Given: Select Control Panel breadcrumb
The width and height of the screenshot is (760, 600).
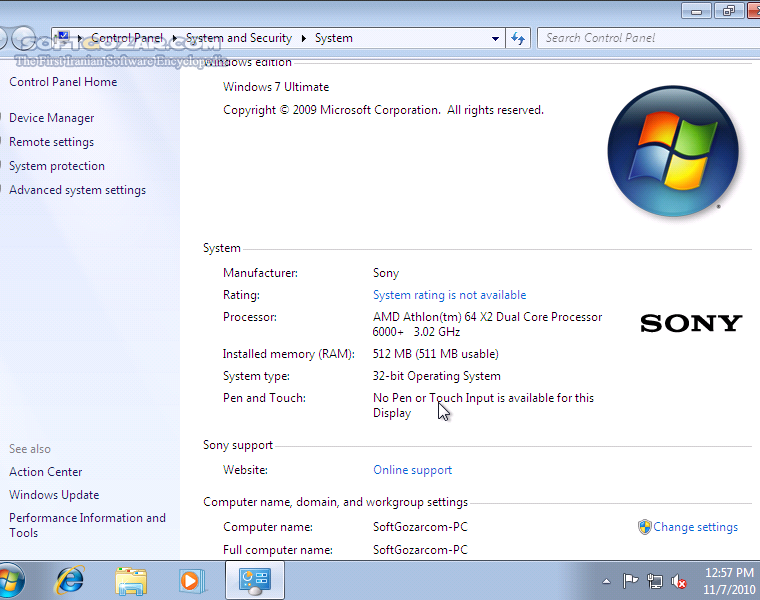Looking at the screenshot, I should pos(127,38).
